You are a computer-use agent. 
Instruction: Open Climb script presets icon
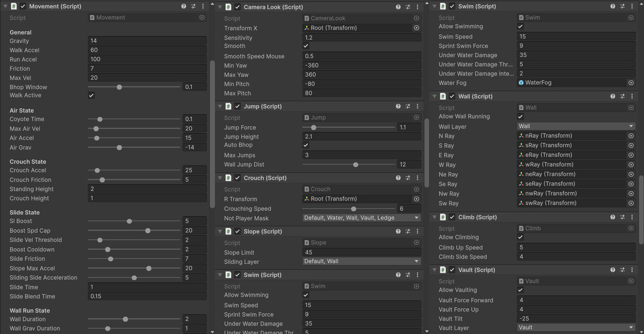(622, 217)
